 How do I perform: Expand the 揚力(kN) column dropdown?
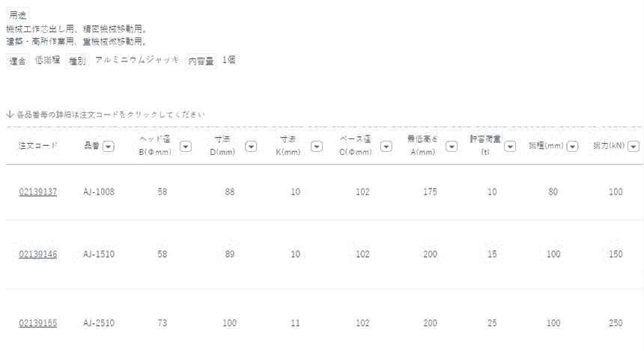pos(634,146)
